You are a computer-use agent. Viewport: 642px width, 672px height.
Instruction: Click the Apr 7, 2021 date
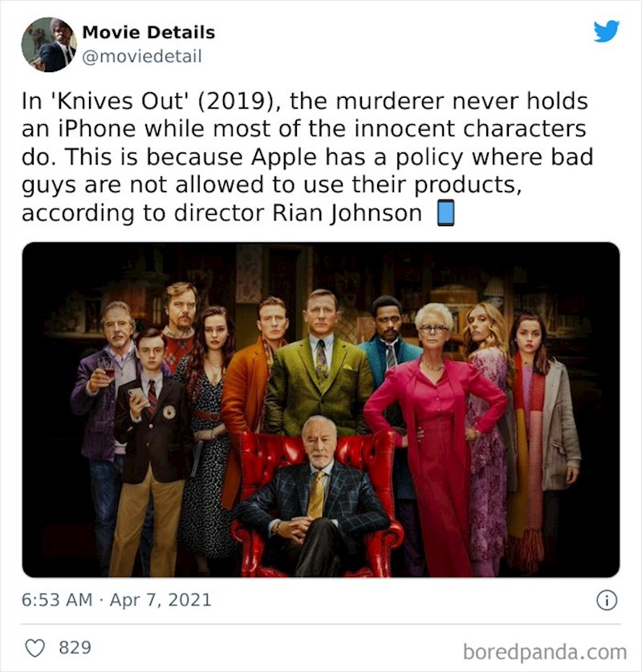pos(160,600)
